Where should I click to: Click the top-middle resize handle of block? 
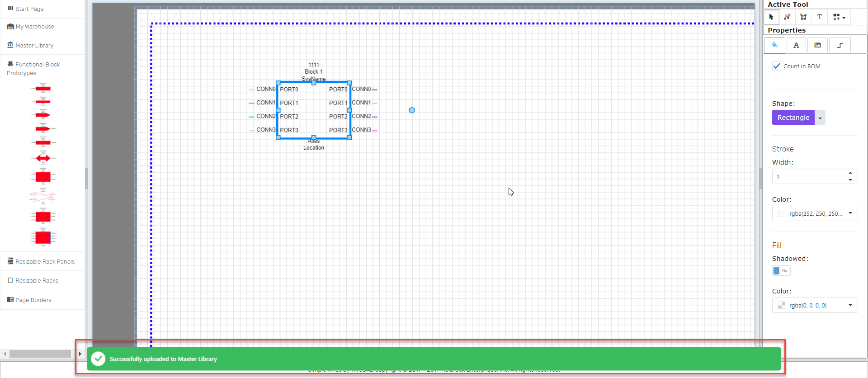(x=314, y=83)
